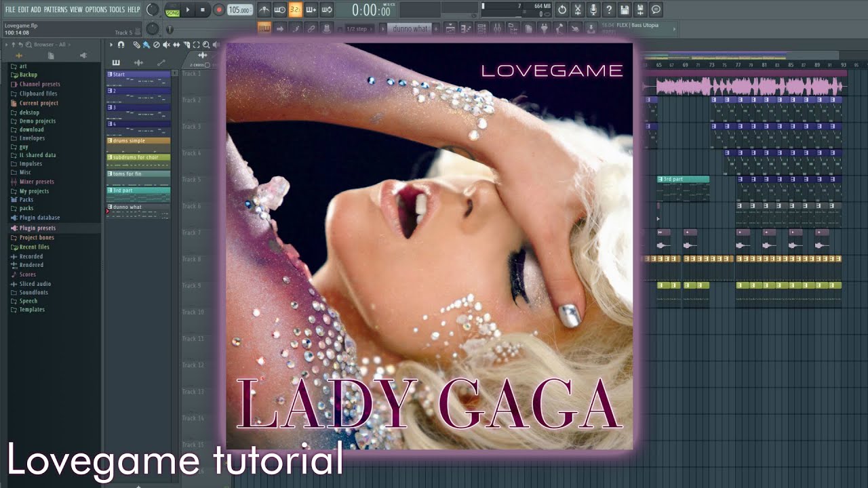Select the playlist mute speaker tool
This screenshot has width=868, height=488.
(x=166, y=45)
